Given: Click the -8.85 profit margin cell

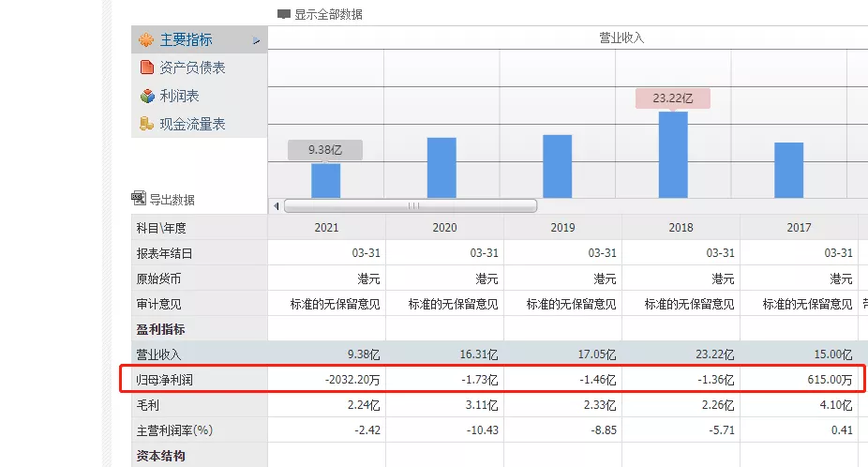Looking at the screenshot, I should click(x=563, y=430).
